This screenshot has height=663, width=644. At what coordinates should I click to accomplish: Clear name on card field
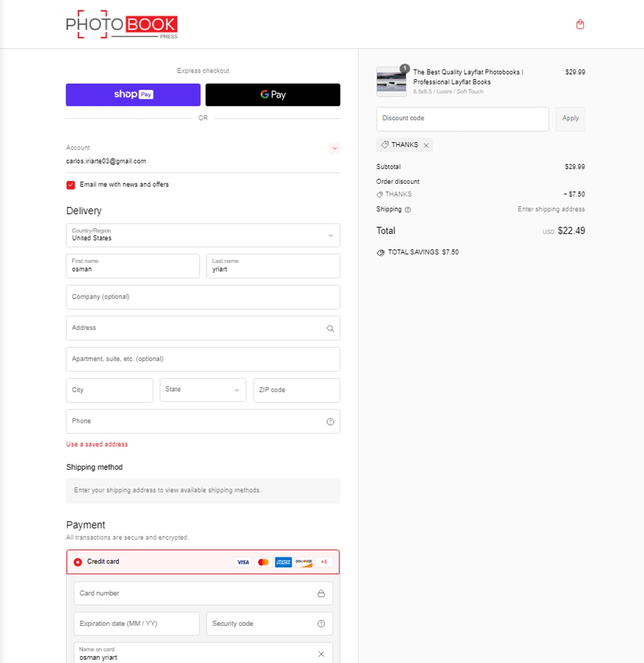click(321, 654)
